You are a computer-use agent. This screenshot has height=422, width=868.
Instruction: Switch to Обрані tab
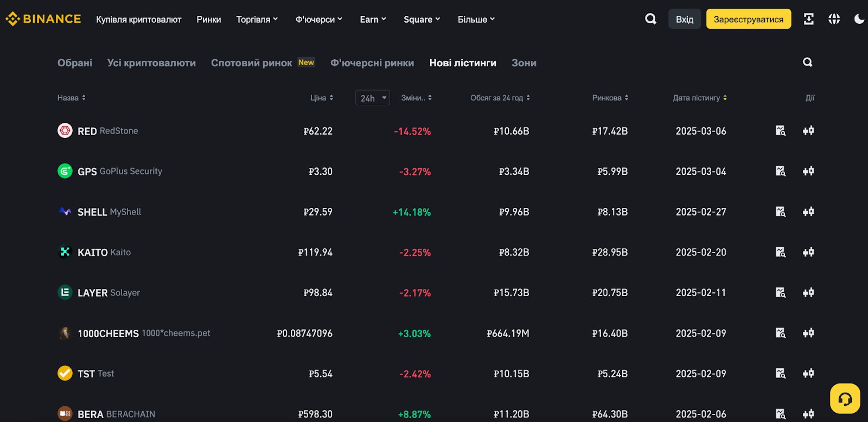pos(75,63)
